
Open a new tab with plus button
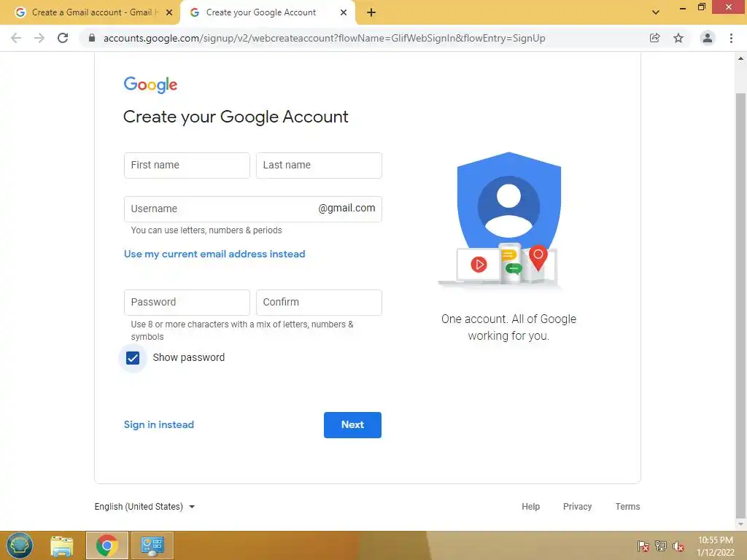coord(371,12)
